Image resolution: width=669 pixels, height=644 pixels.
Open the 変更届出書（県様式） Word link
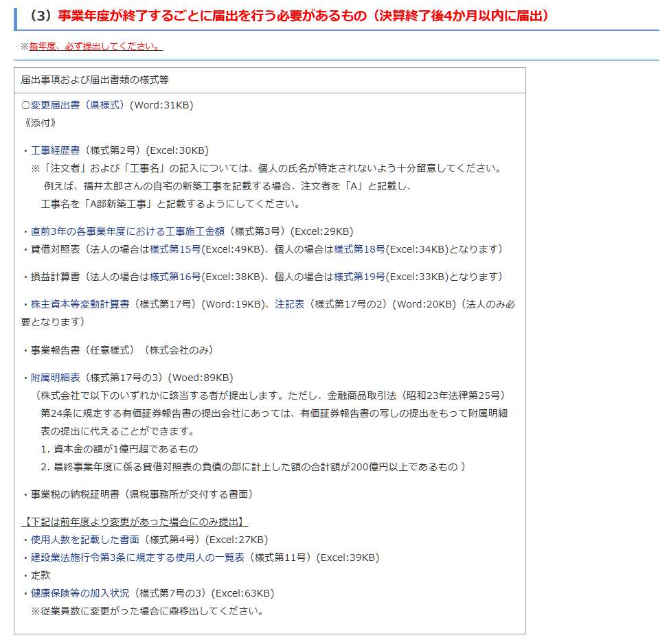78,105
